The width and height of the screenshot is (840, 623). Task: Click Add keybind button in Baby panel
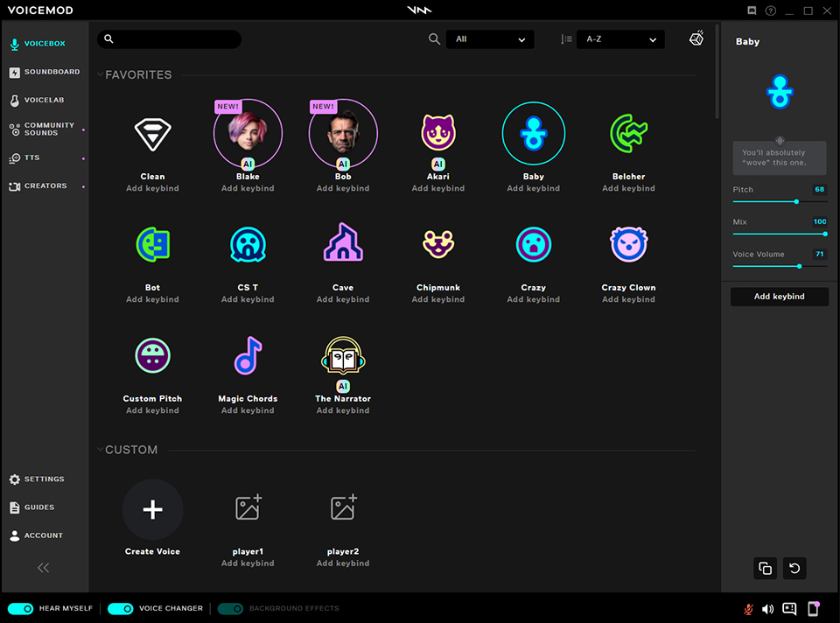(x=780, y=297)
